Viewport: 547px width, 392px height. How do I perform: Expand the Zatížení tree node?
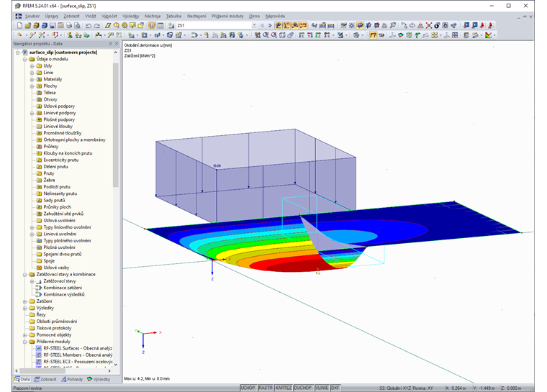(24, 301)
